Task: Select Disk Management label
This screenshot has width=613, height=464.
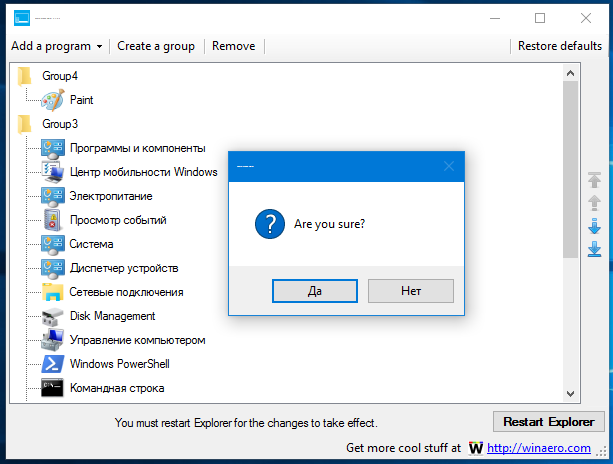Action: [x=112, y=316]
